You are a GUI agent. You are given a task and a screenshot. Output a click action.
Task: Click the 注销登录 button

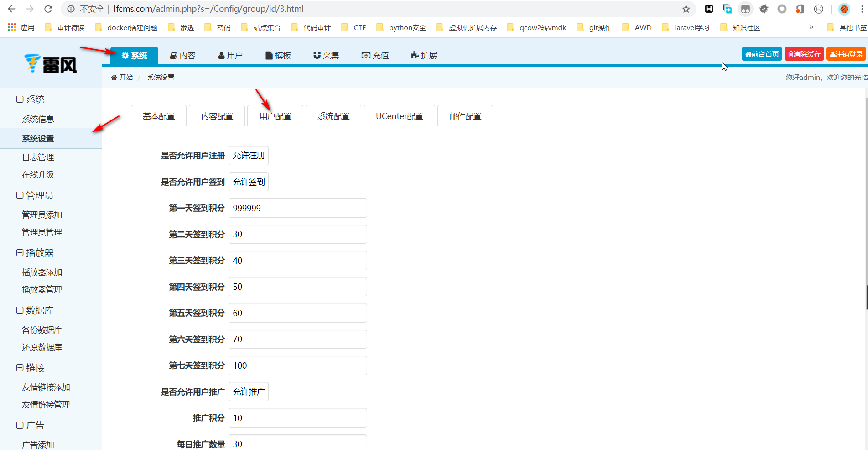(x=846, y=54)
